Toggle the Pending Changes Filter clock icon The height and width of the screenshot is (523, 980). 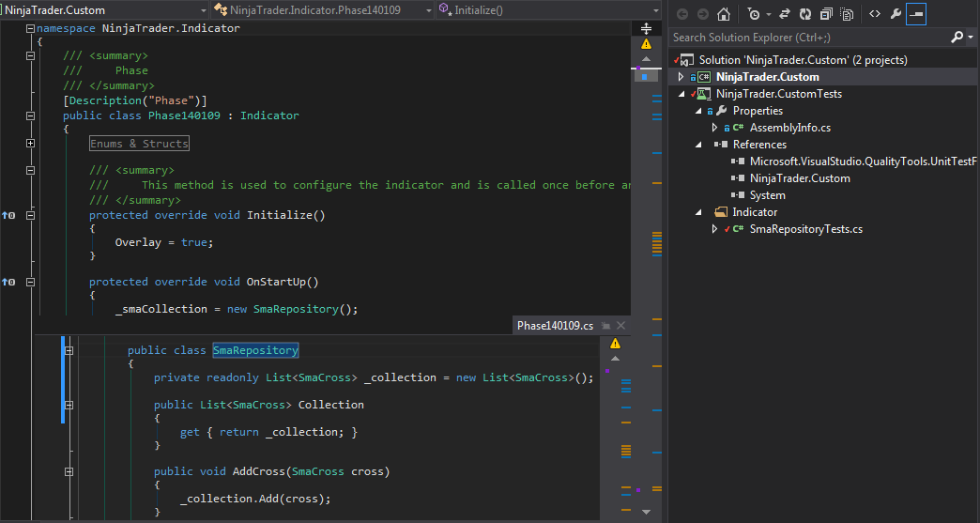coord(755,14)
